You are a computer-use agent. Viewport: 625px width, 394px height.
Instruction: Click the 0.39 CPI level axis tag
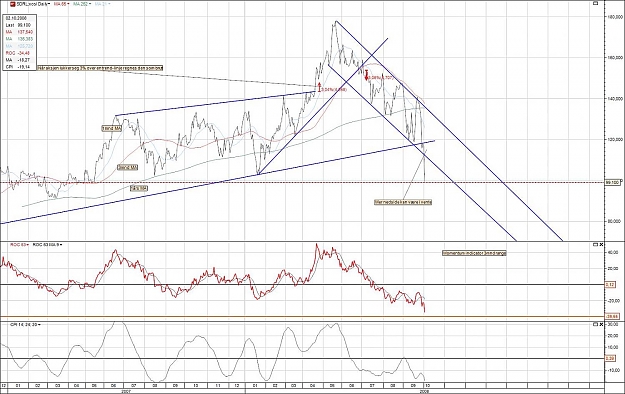[x=610, y=359]
